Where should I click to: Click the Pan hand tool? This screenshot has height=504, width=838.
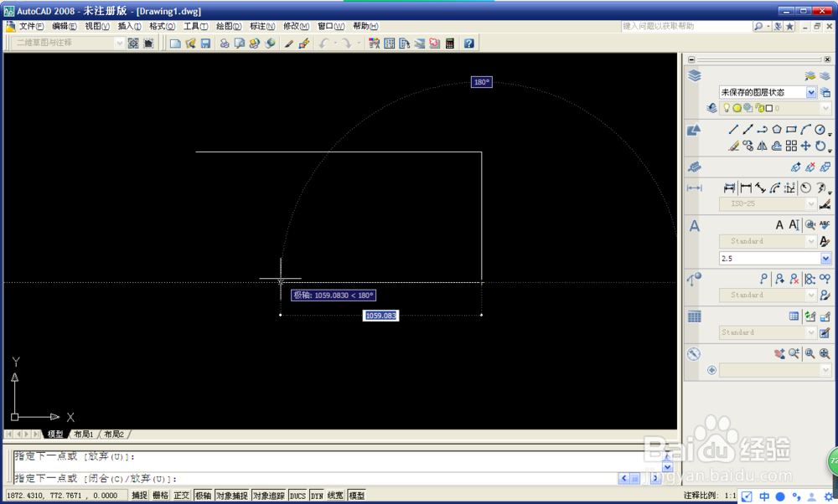(779, 353)
